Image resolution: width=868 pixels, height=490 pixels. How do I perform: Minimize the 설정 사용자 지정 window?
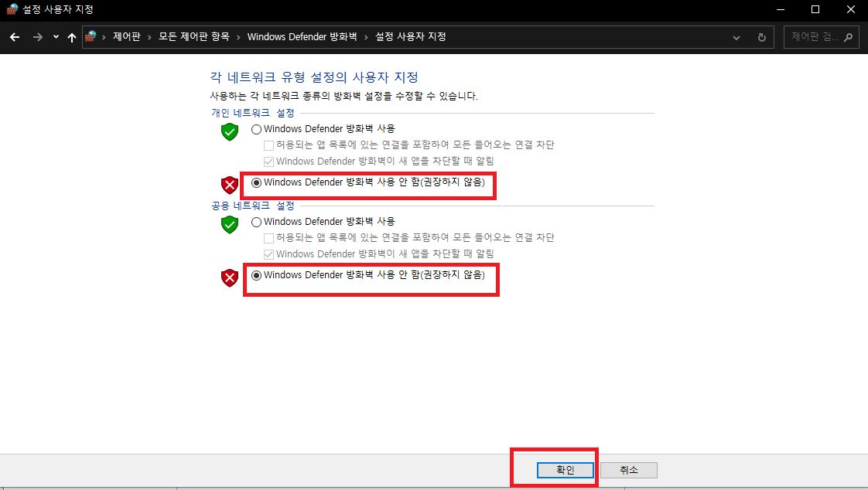coord(781,9)
